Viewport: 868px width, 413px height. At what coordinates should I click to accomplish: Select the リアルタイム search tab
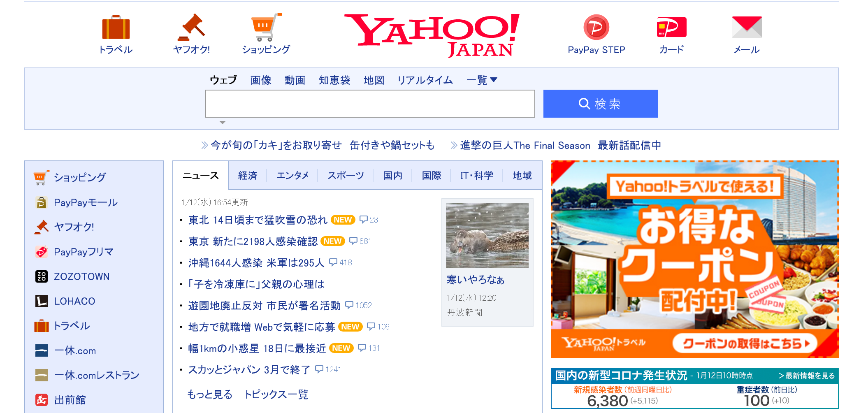425,80
